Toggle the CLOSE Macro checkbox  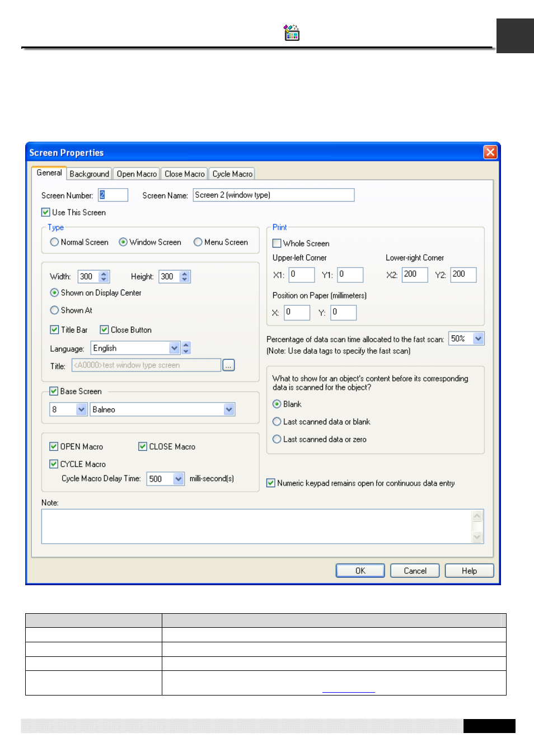(x=142, y=446)
